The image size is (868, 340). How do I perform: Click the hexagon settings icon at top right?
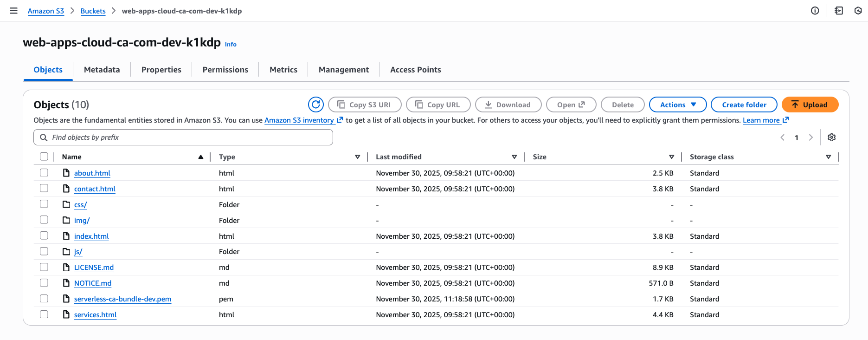[x=858, y=11]
